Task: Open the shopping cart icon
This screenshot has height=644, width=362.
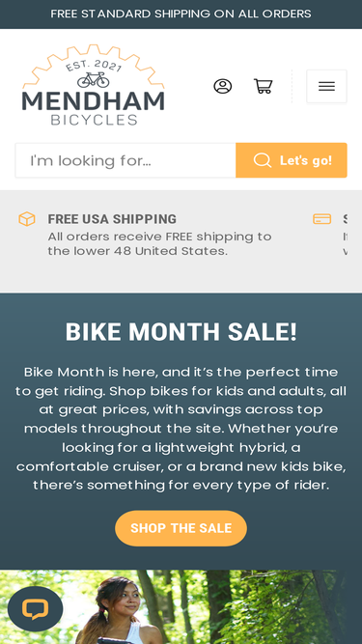Action: [264, 86]
